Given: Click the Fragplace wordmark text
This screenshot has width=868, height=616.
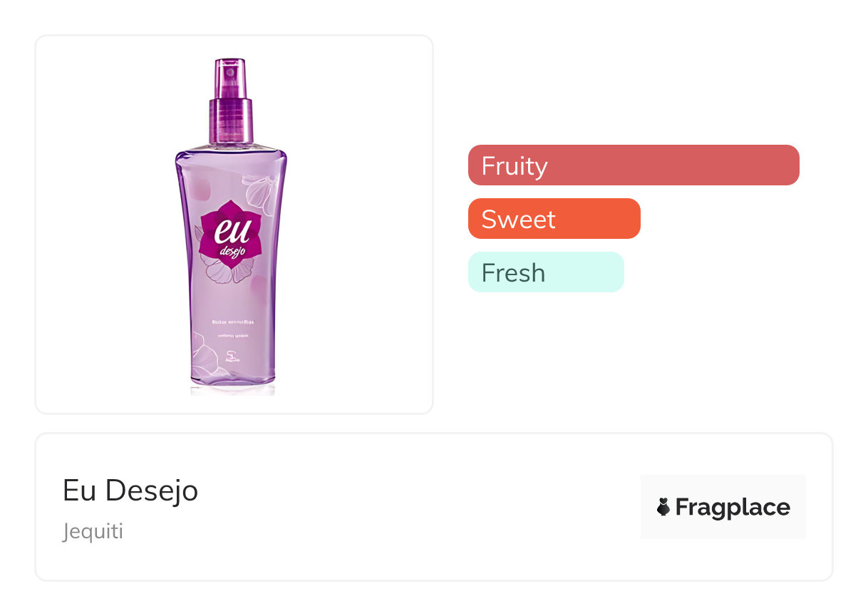Looking at the screenshot, I should [733, 508].
